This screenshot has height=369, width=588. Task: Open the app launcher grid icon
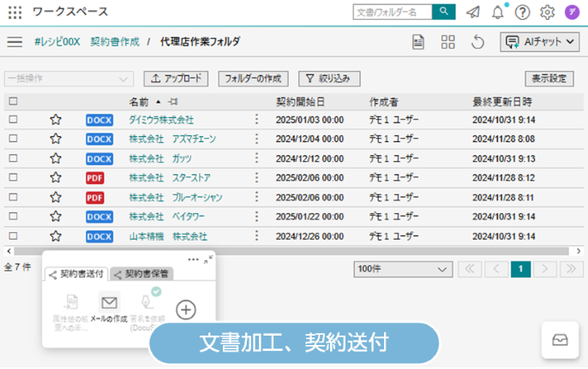pos(15,12)
